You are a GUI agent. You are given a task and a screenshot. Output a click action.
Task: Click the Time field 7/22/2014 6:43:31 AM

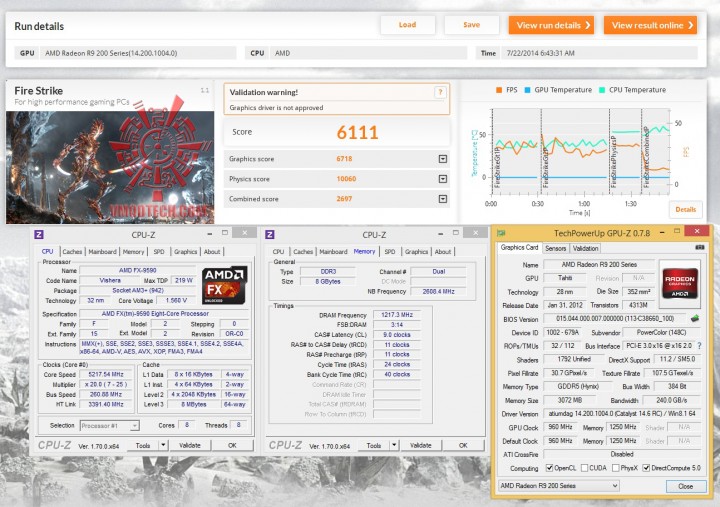point(599,53)
